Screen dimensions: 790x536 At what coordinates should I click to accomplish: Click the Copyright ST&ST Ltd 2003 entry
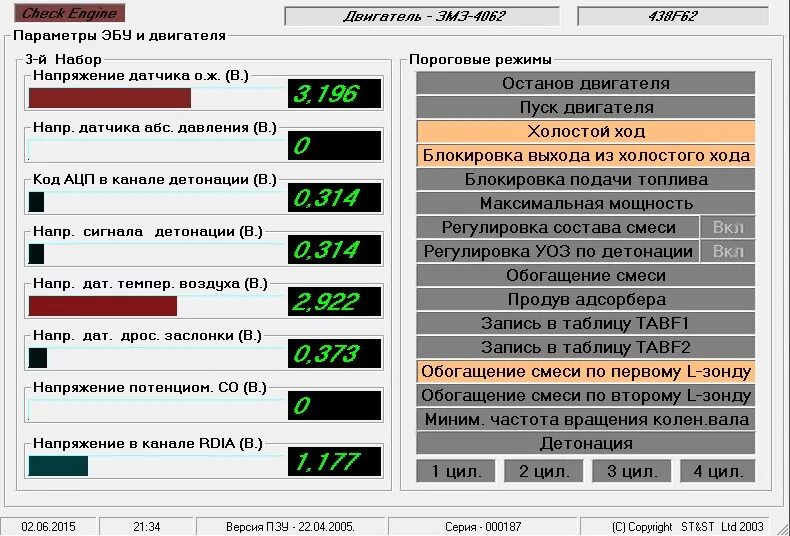689,527
